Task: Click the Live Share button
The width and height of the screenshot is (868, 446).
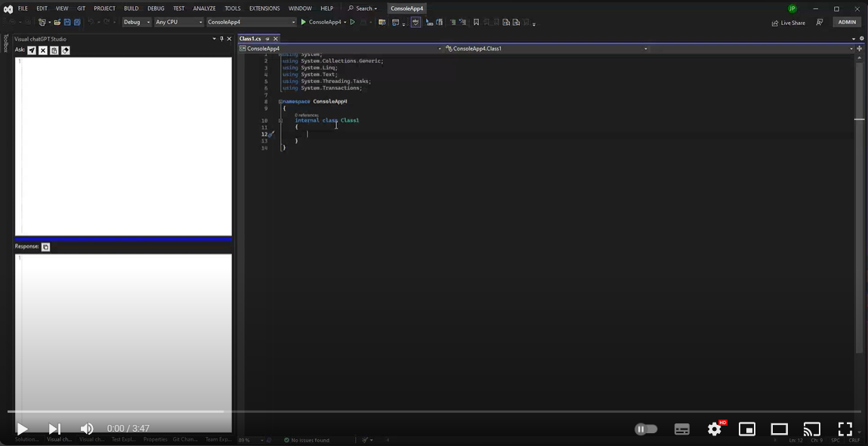Action: (x=788, y=23)
